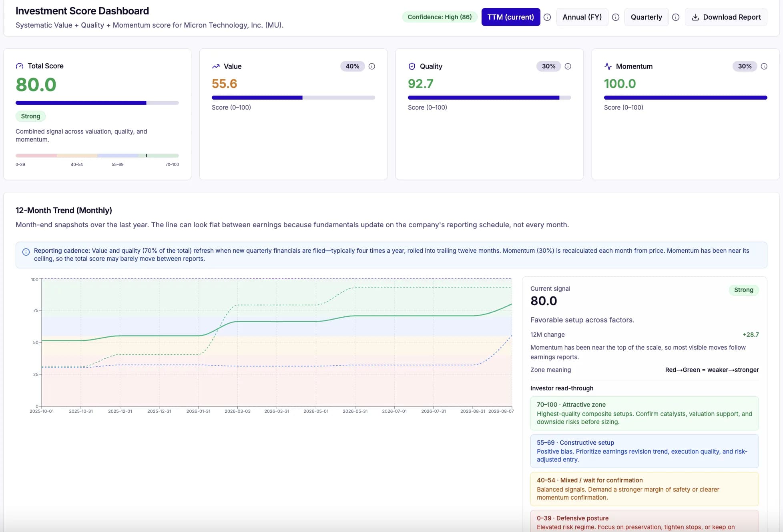The height and width of the screenshot is (532, 783).
Task: Click the 2026-03-03 label on chart axis
Action: pos(237,411)
